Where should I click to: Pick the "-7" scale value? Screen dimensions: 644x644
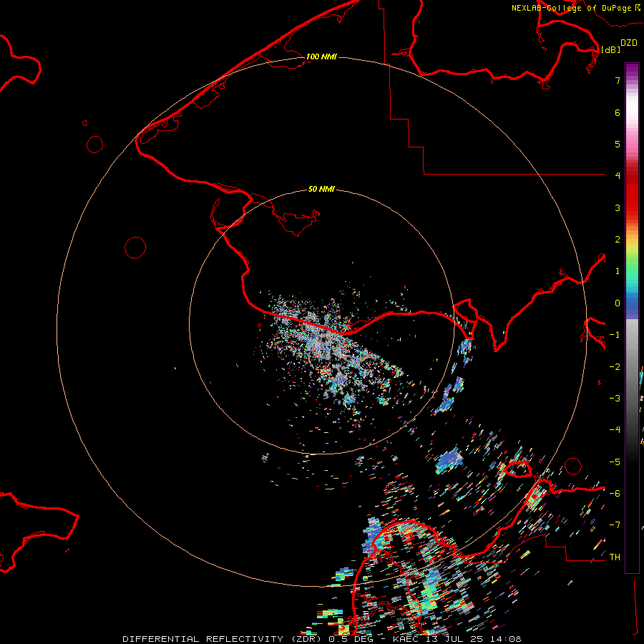click(615, 525)
